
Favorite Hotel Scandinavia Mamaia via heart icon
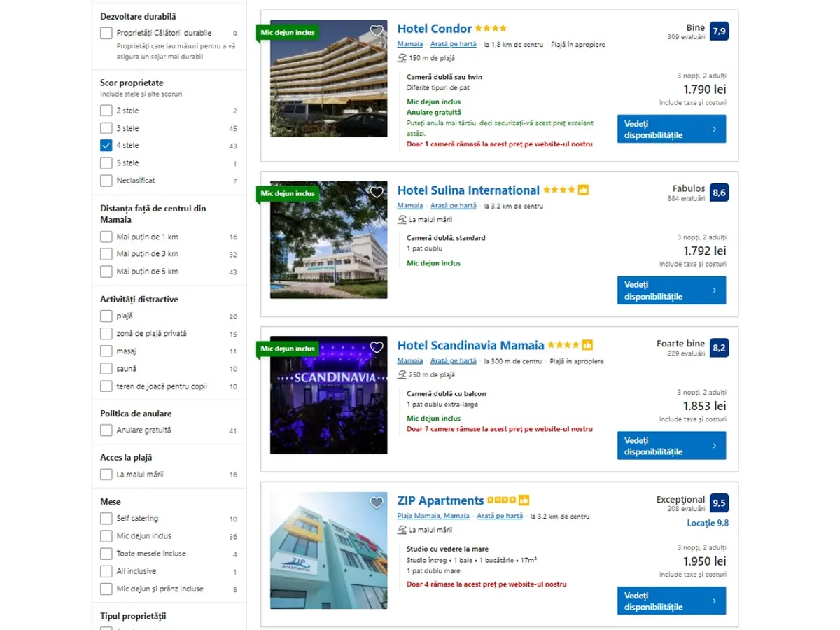pyautogui.click(x=377, y=347)
